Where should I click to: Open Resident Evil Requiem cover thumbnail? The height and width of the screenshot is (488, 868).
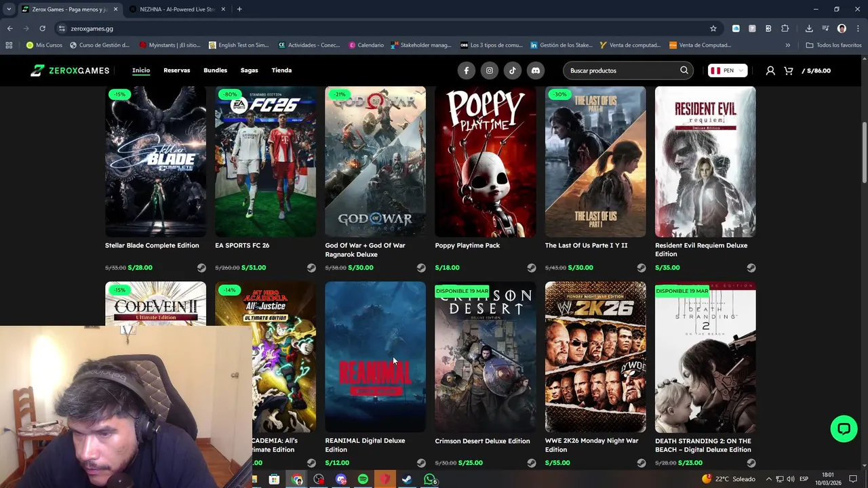[705, 162]
